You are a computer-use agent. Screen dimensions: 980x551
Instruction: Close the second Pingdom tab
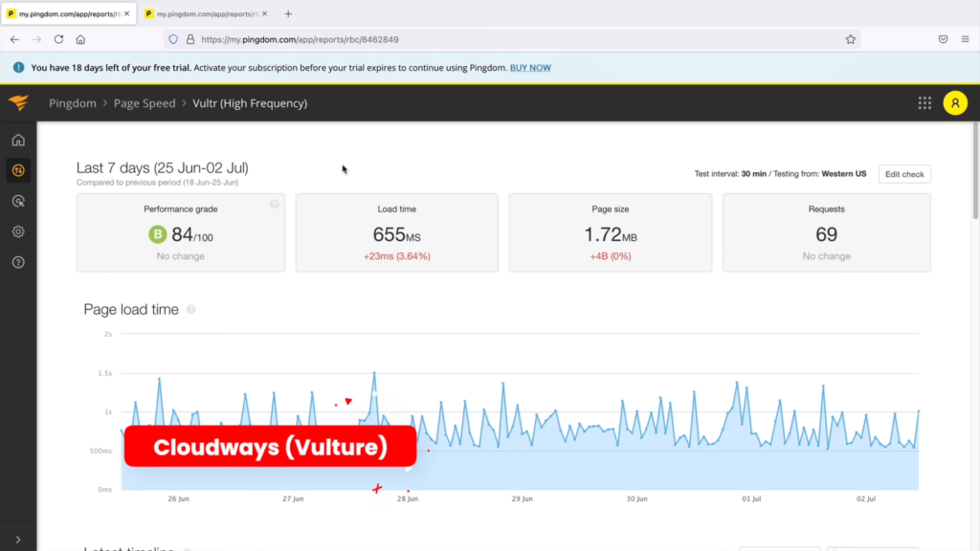click(x=264, y=13)
